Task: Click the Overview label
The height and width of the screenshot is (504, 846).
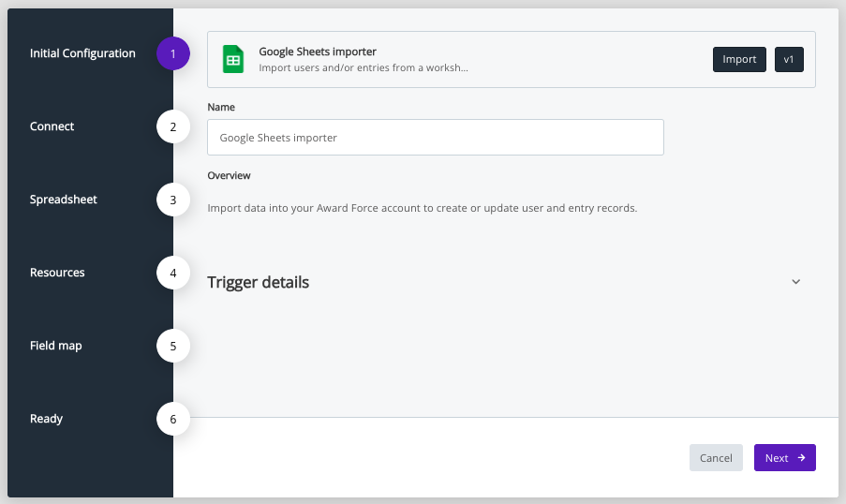Action: (x=229, y=175)
